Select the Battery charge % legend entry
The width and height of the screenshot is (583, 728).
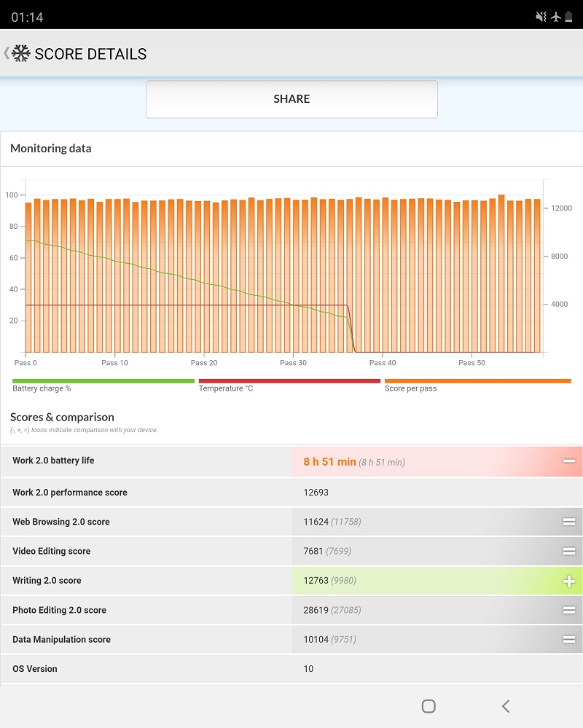coord(103,385)
